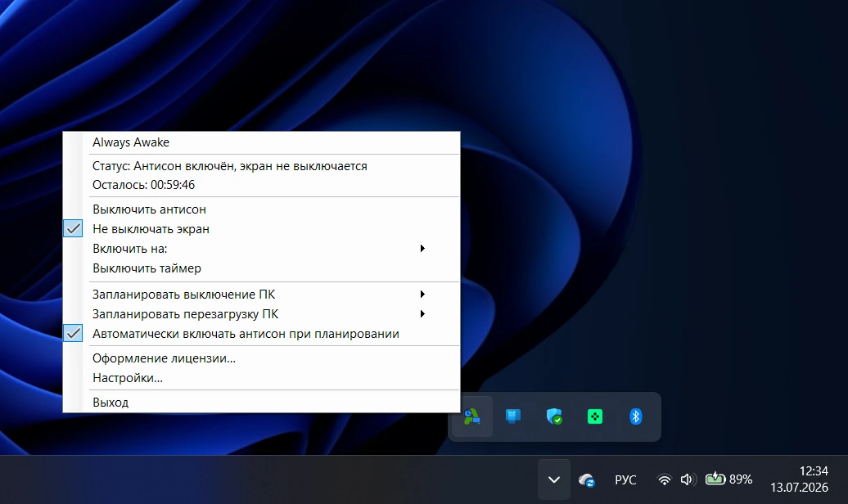The height and width of the screenshot is (504, 848).
Task: Click the OneDrive cloud sync icon
Action: tap(587, 479)
